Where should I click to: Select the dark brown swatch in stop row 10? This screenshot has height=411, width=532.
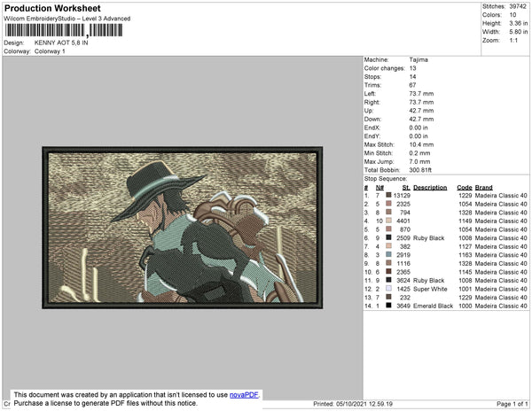pyautogui.click(x=388, y=272)
